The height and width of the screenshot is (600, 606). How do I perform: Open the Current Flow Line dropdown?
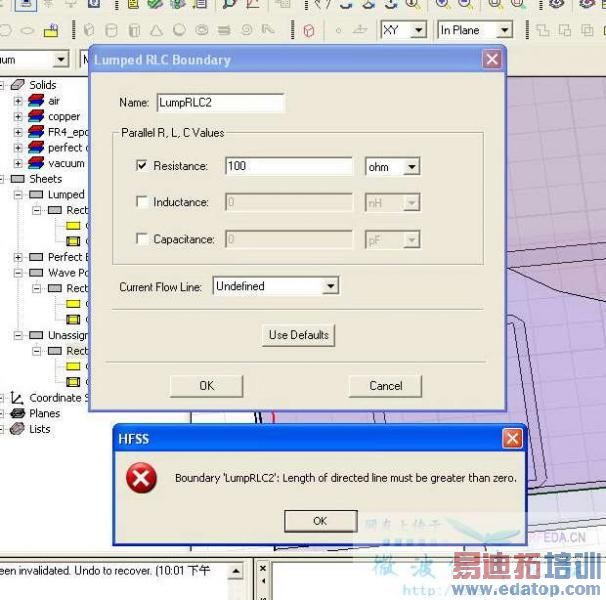(330, 286)
